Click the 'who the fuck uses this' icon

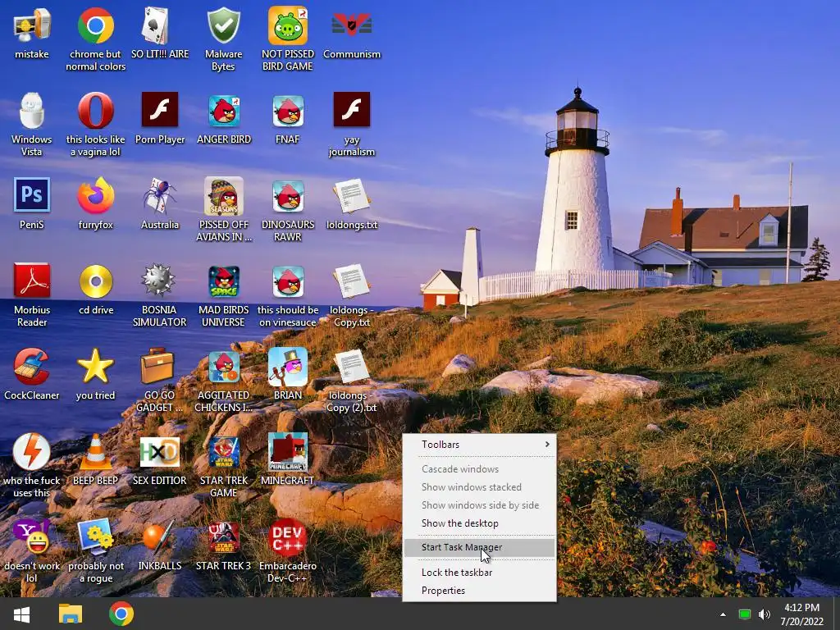pyautogui.click(x=32, y=452)
